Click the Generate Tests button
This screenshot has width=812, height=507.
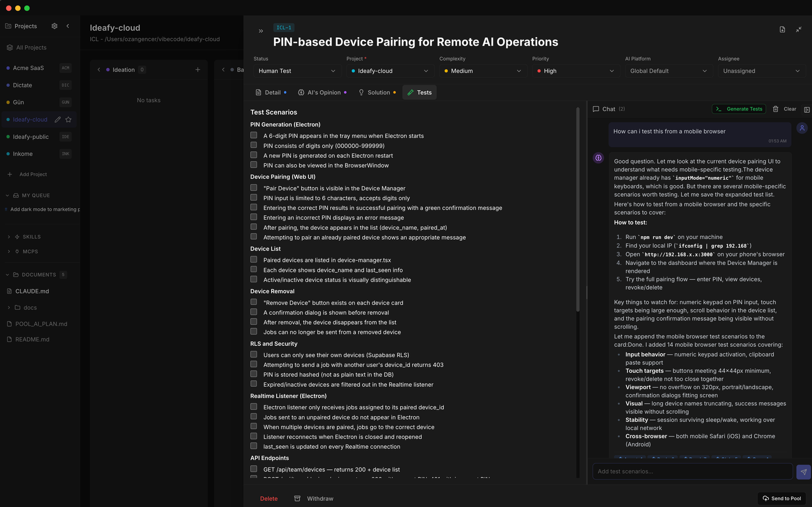pyautogui.click(x=739, y=109)
